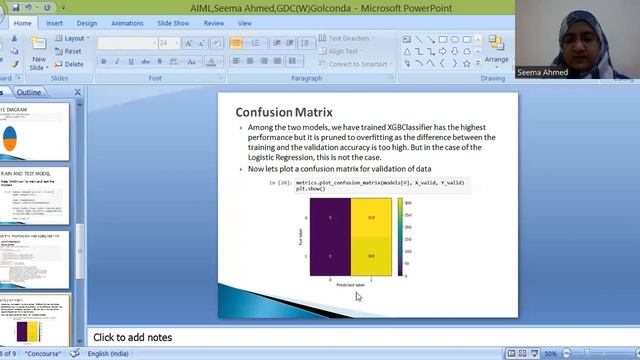
Task: Decrease list indent level
Action: point(277,43)
